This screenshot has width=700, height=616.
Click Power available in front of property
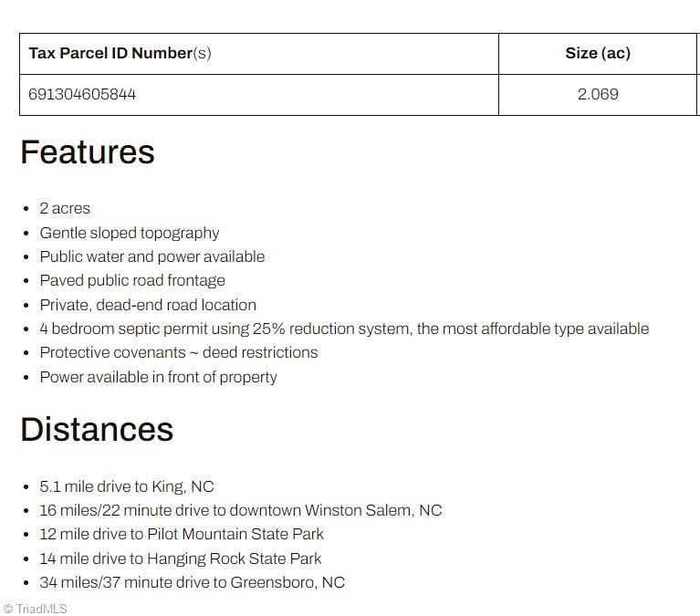pos(158,377)
